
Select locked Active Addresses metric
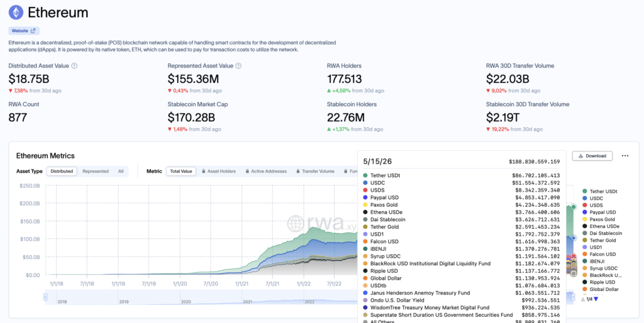click(265, 171)
